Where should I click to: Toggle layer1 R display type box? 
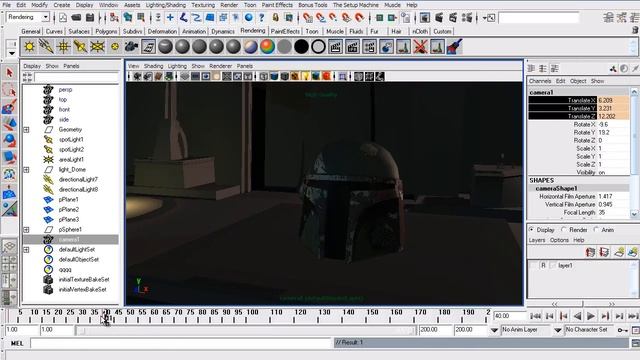point(543,265)
